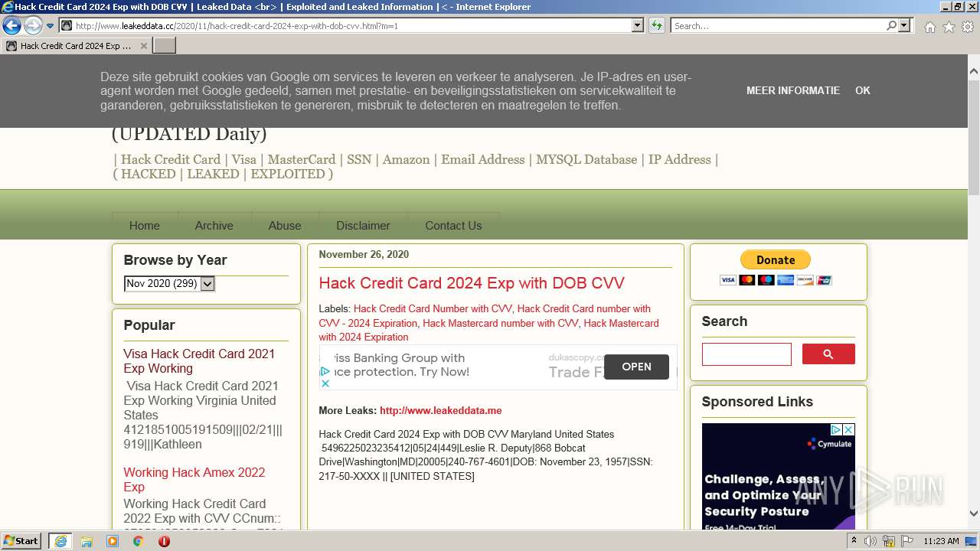Click the volume speaker tray icon
This screenshot has height=551, width=980.
click(x=871, y=541)
